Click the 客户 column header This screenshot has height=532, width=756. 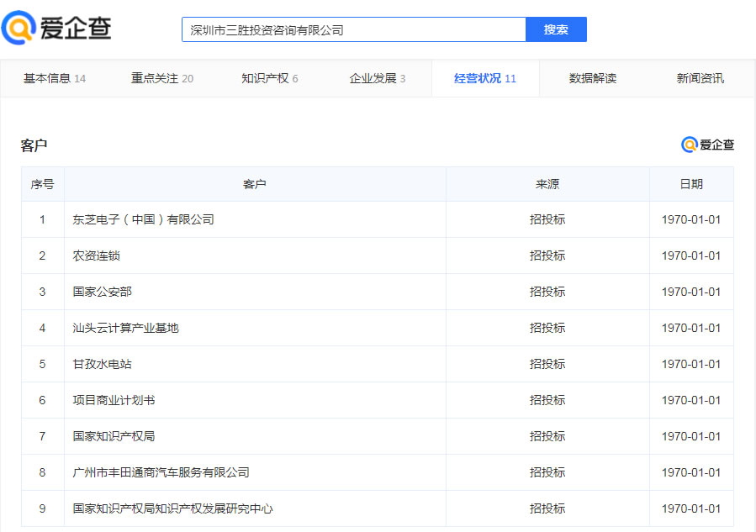(x=255, y=184)
